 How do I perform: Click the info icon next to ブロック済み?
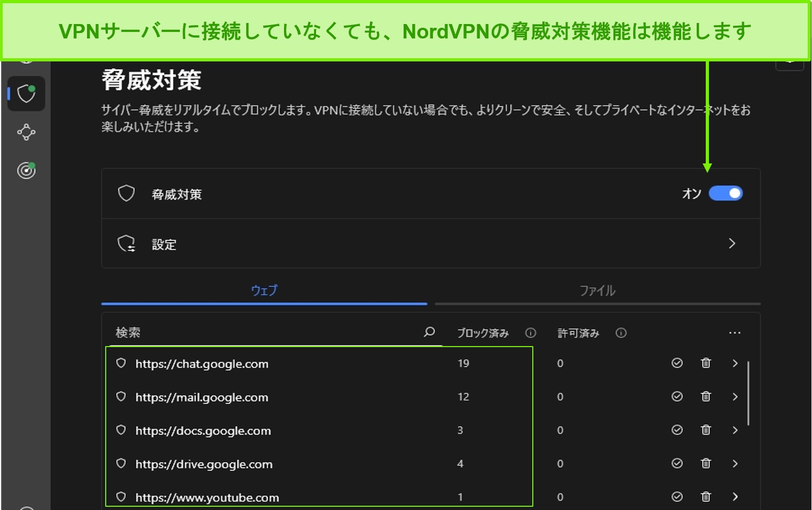(531, 333)
